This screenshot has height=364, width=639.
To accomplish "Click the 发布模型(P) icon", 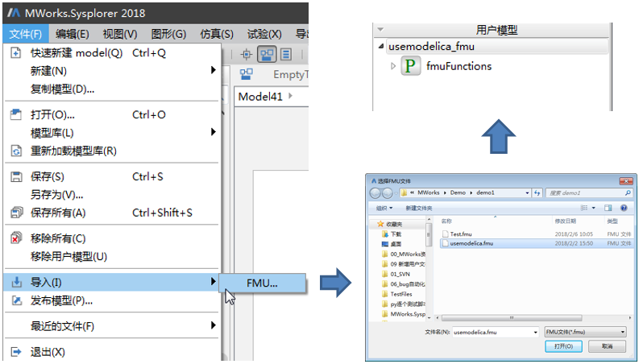I will pyautogui.click(x=15, y=300).
